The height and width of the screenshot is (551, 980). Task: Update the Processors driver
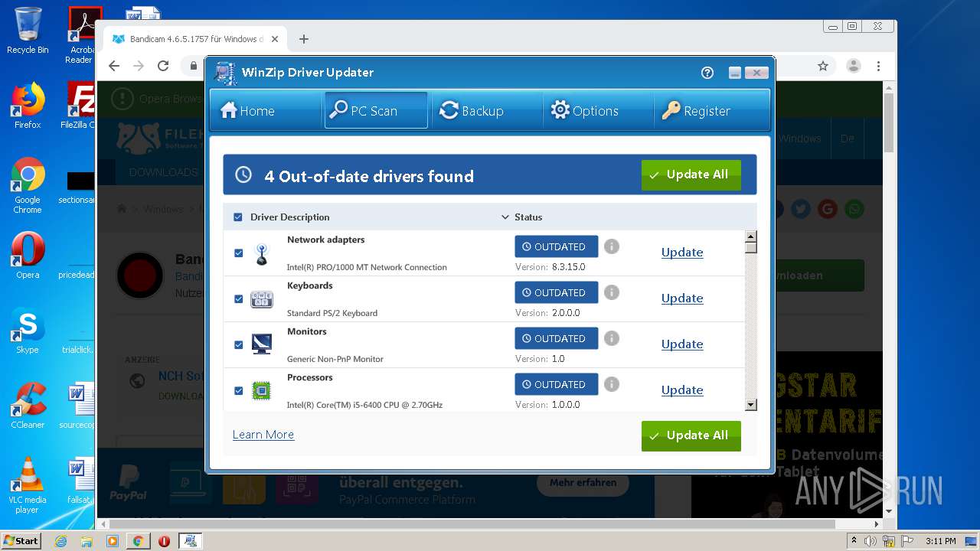pos(682,390)
